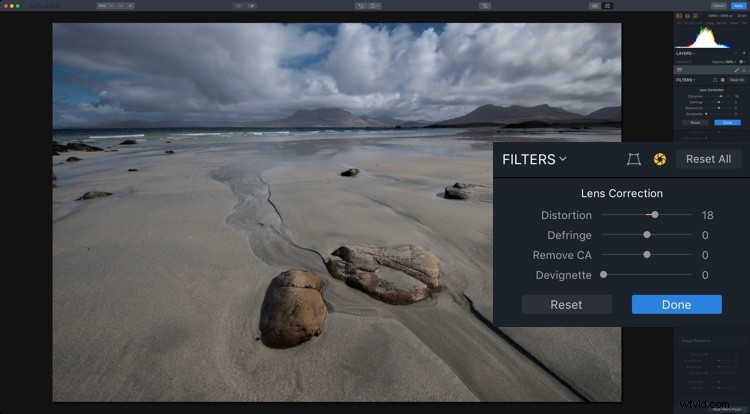Image resolution: width=750 pixels, height=414 pixels.
Task: Click the zoom out minus button in the top bar
Action: [121, 6]
